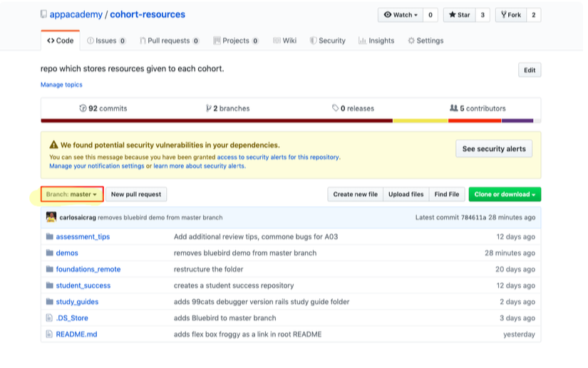The image size is (588, 368).
Task: Click the folder icon next to assessment_tips
Action: tap(49, 236)
